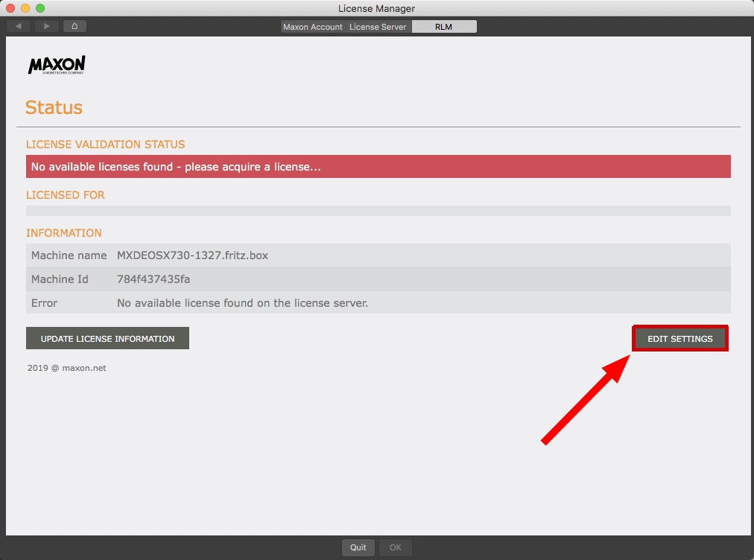Click the empty Licensed For field
The width and height of the screenshot is (754, 560).
pos(378,211)
